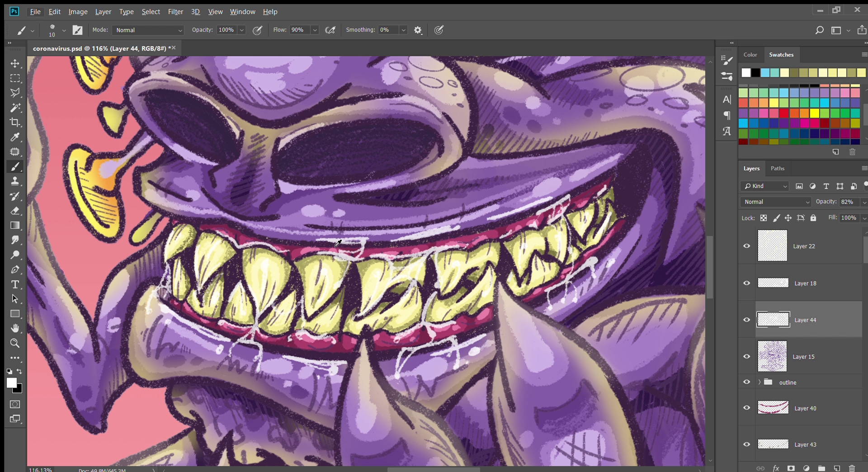The height and width of the screenshot is (472, 868).
Task: Activate the Hand tool
Action: pyautogui.click(x=15, y=328)
